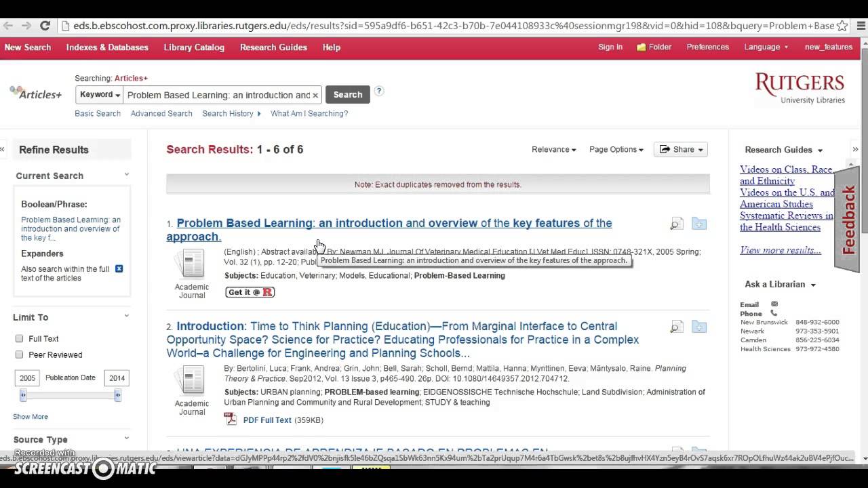The image size is (868, 488).
Task: Click the email envelope icon
Action: [x=774, y=304]
